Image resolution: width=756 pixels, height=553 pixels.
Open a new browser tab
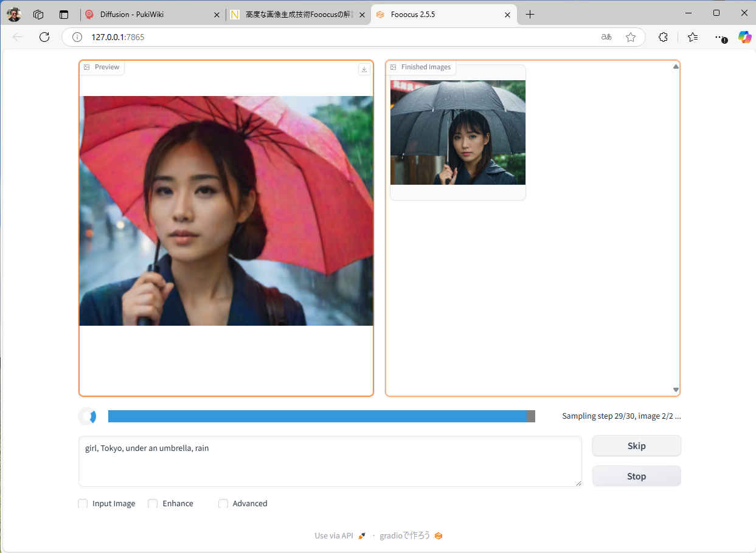pyautogui.click(x=530, y=15)
